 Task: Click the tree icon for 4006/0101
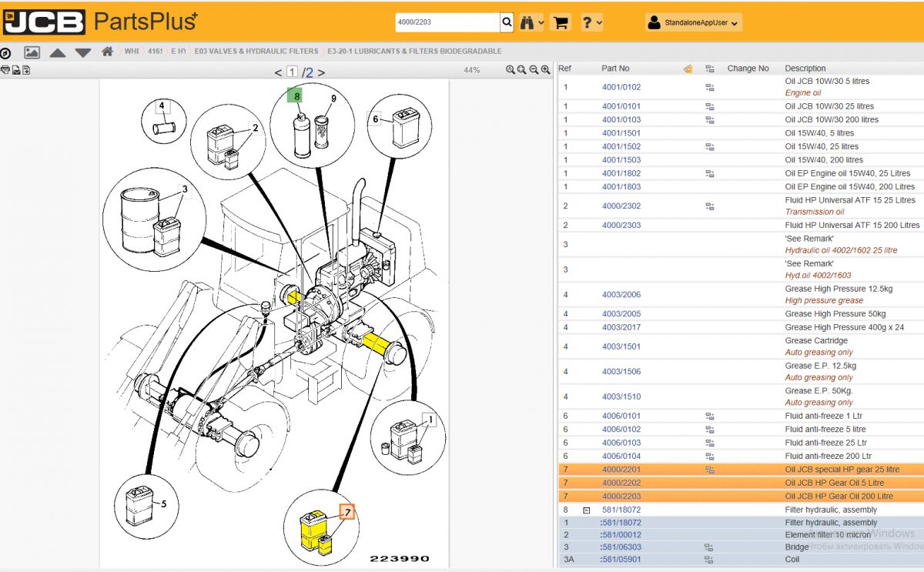pos(710,416)
